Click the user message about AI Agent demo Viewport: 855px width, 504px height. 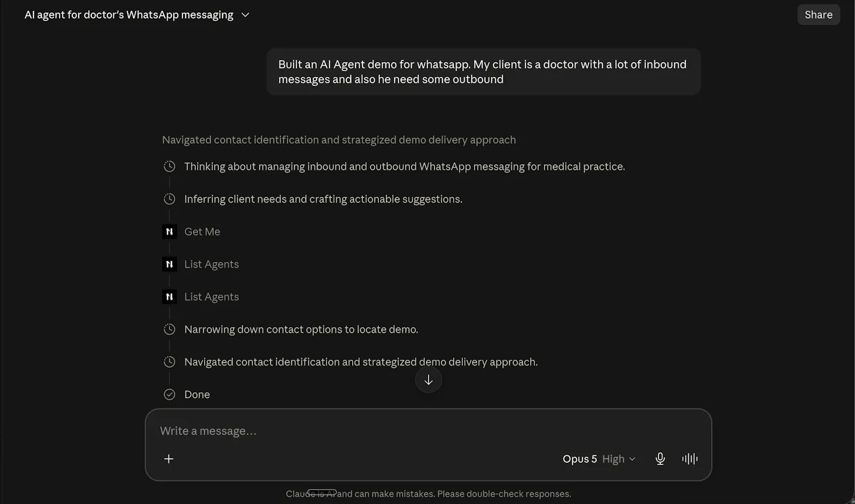484,72
